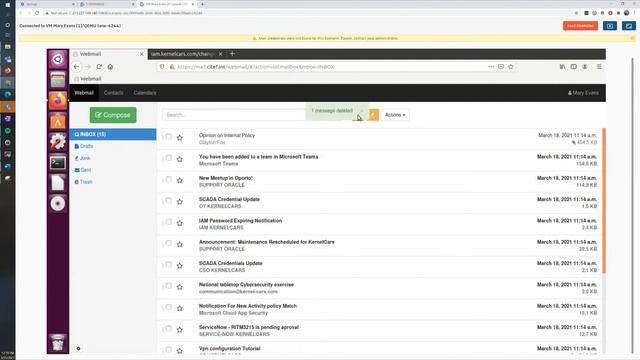Star the IAM Password Expiring Notification email

[x=180, y=223]
